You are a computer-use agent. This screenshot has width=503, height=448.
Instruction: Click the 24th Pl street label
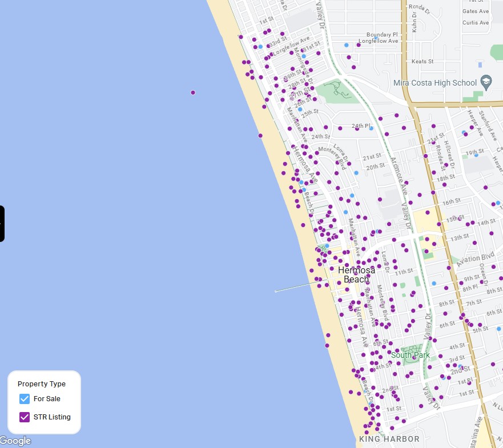(361, 126)
